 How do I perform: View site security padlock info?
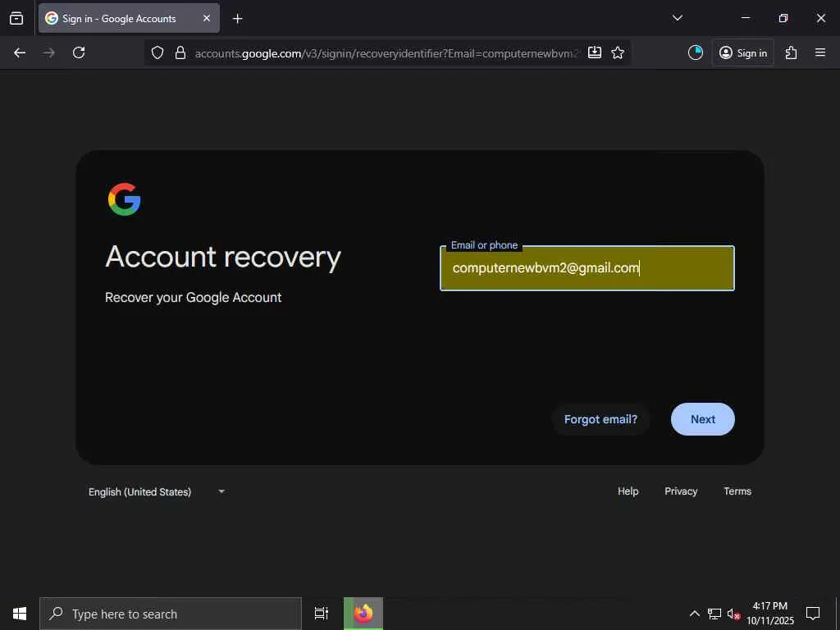[x=180, y=52]
